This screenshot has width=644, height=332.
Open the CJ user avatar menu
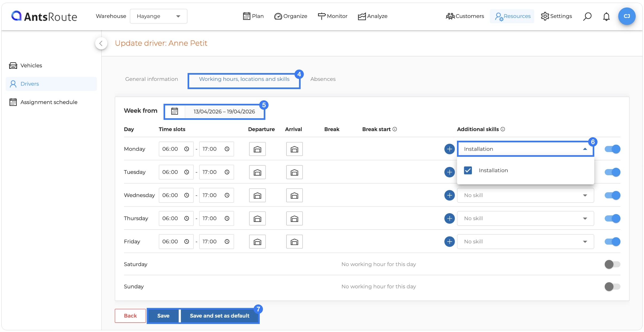click(627, 16)
